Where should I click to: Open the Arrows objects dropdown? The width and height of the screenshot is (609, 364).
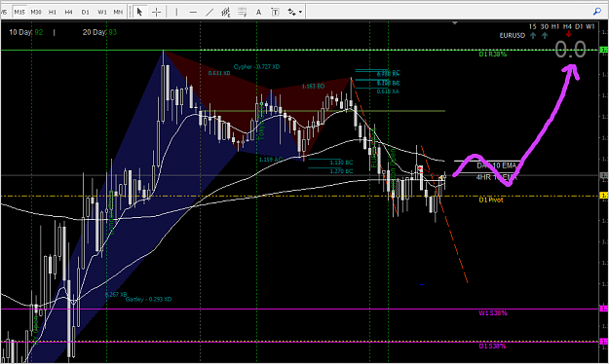pos(295,12)
